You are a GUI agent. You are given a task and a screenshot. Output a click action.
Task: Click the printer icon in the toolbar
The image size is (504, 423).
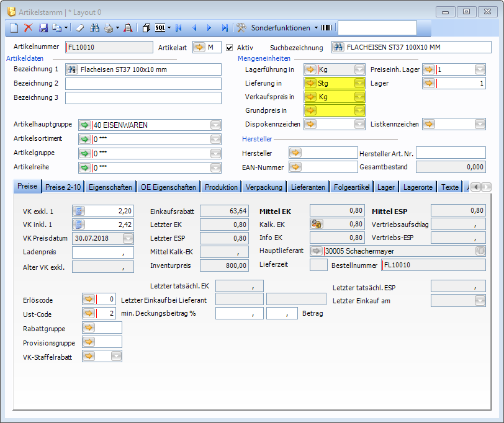(x=109, y=28)
